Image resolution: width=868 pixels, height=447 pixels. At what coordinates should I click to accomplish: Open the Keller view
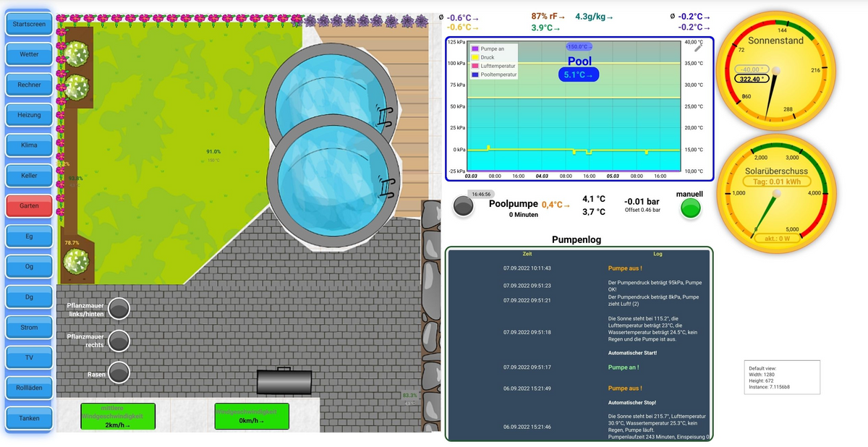(x=30, y=175)
